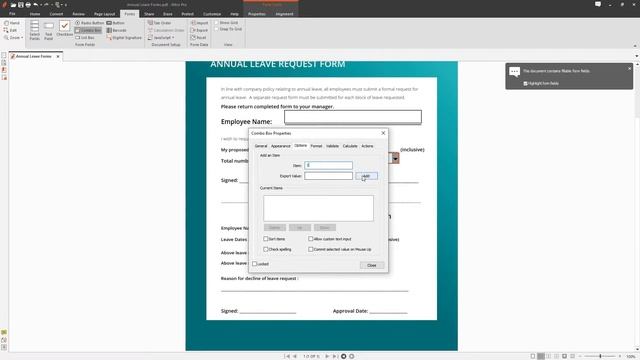Switch to the Protect ribbon tab
Viewport: 640px width, 360px height.
188,14
